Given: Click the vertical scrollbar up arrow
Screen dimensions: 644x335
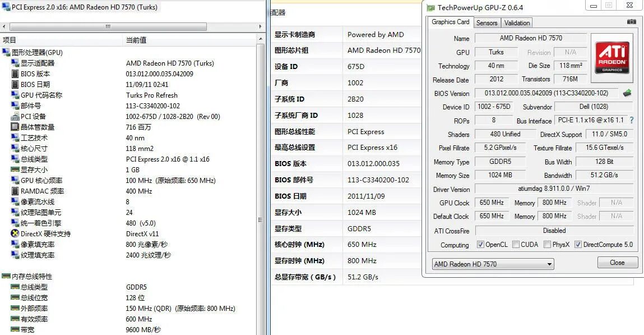Looking at the screenshot, I should [260, 39].
